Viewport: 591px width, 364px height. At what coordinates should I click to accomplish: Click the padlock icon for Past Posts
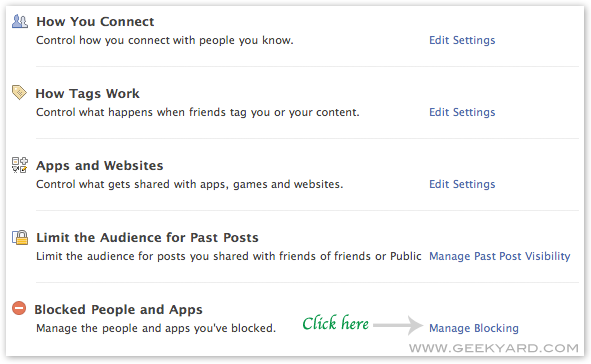[x=20, y=237]
